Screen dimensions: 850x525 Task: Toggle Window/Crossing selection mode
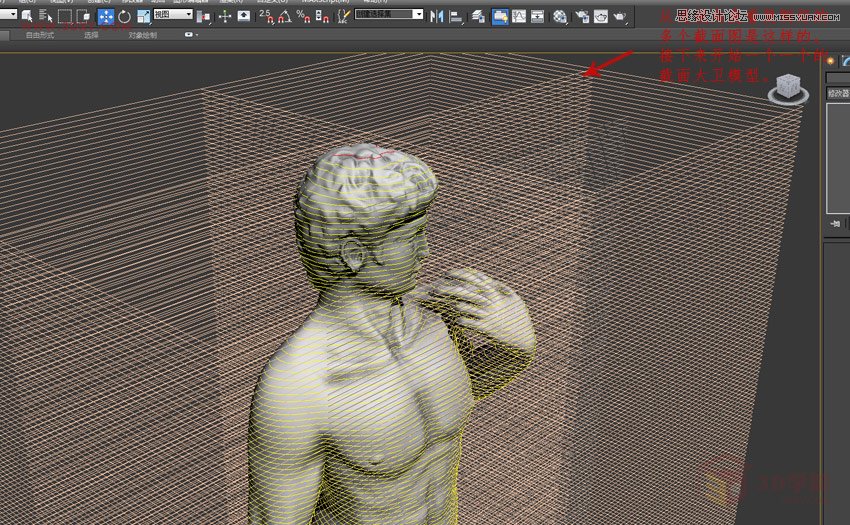click(x=83, y=16)
